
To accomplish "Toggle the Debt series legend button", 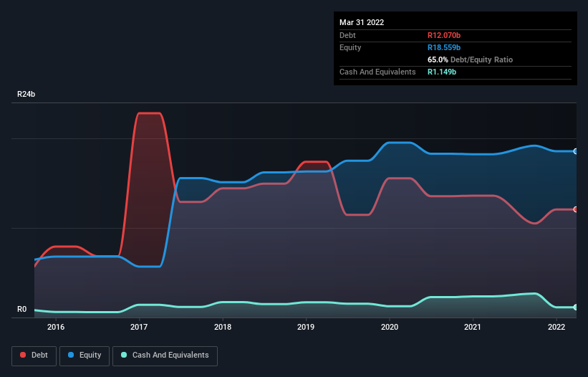I will [34, 355].
